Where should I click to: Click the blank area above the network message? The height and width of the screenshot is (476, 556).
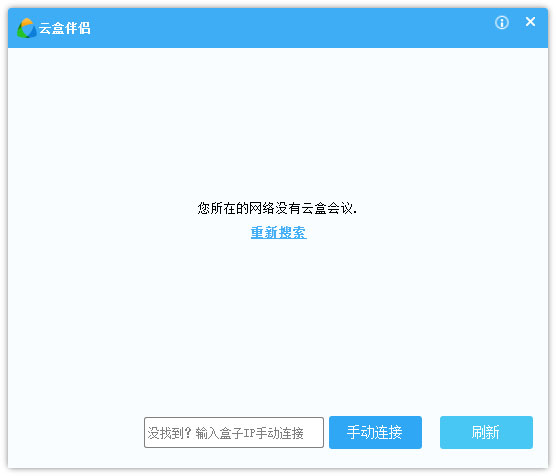pyautogui.click(x=278, y=124)
